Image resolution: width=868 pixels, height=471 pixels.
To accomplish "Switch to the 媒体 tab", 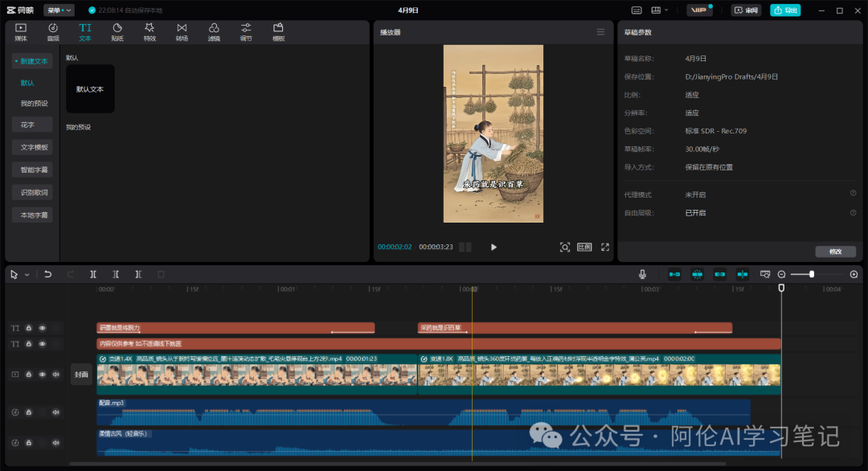I will (20, 32).
